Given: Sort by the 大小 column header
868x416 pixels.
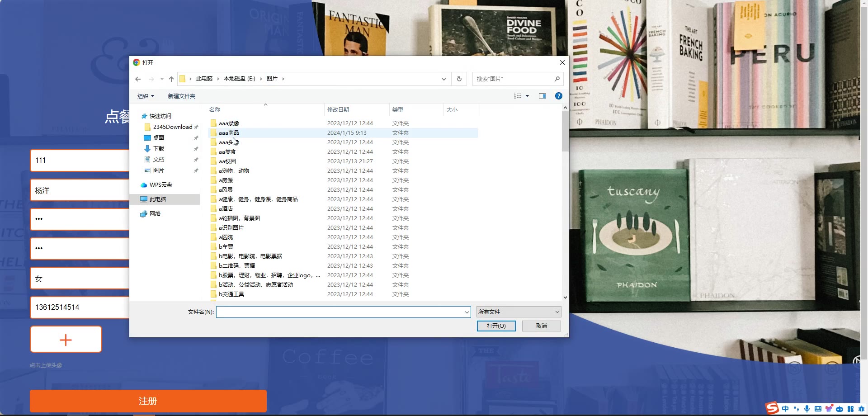Looking at the screenshot, I should [461, 110].
